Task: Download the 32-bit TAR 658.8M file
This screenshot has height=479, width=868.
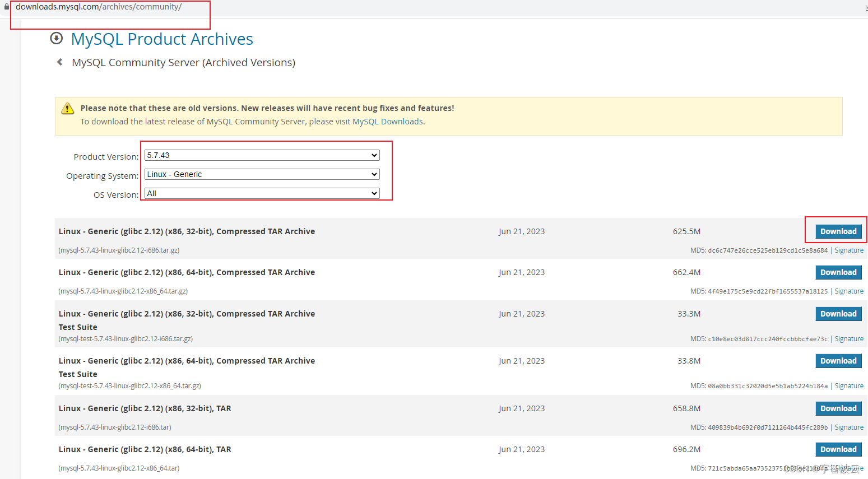Action: coord(838,408)
